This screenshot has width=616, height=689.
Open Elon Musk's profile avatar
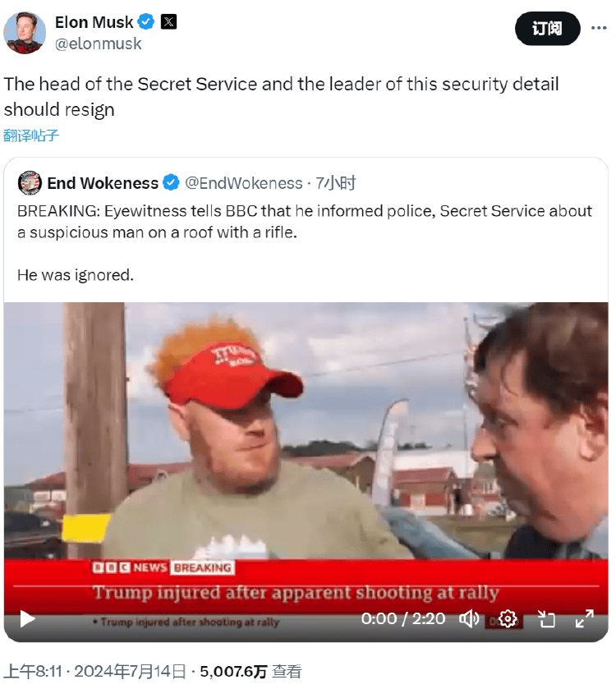point(25,33)
